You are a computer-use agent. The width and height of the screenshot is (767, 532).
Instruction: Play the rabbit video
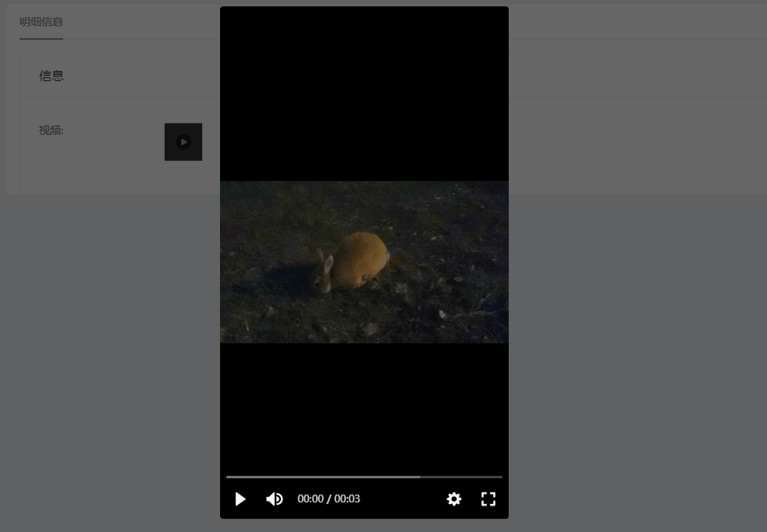click(x=240, y=498)
